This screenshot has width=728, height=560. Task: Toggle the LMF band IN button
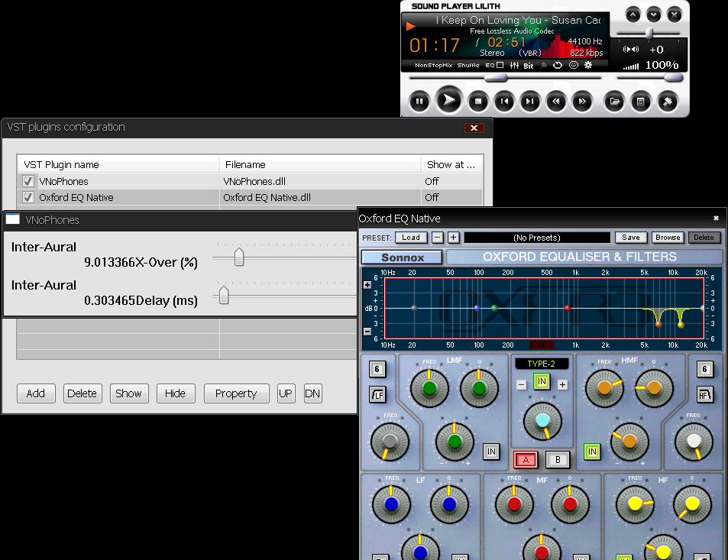click(x=492, y=452)
